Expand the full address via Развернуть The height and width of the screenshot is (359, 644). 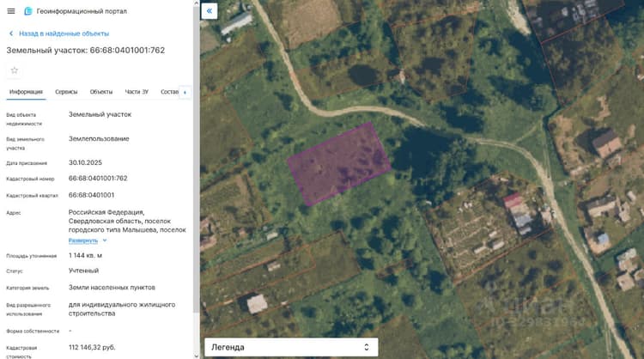point(83,240)
